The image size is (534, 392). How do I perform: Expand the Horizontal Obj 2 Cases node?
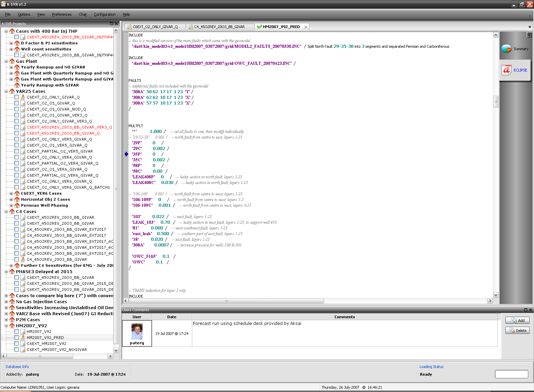click(x=11, y=199)
